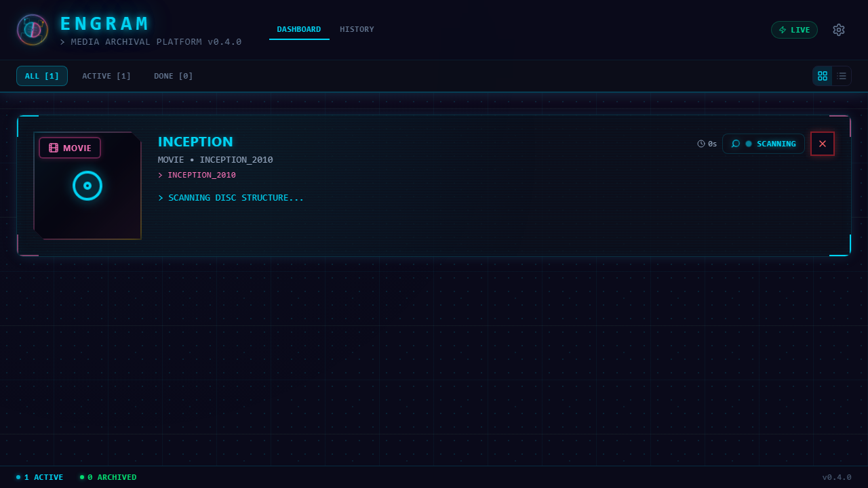Screen dimensions: 868x488
Task: Cancel the Inception job with red X
Action: [823, 144]
